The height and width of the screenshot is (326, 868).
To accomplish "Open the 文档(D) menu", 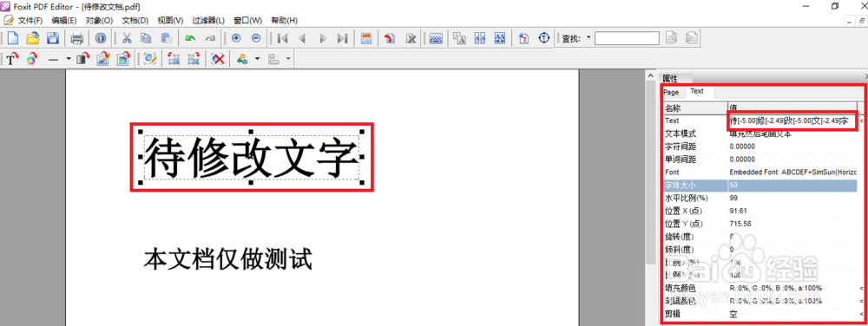I will tap(135, 21).
